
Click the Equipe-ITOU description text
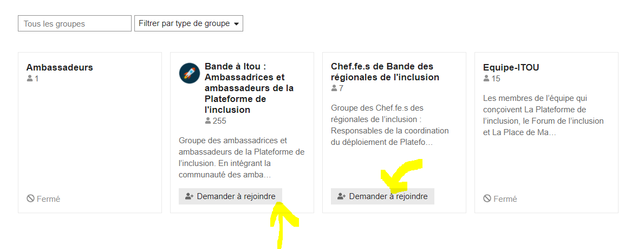point(543,116)
